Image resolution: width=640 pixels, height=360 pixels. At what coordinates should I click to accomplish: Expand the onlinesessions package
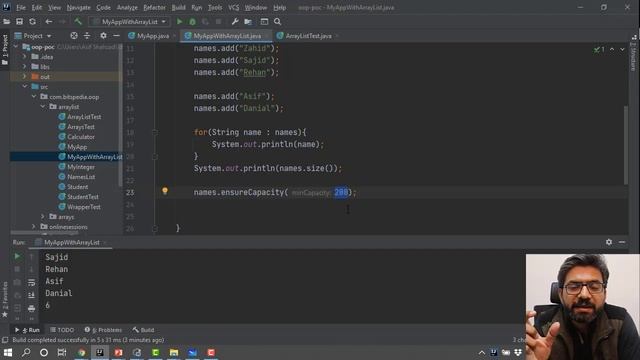pos(34,227)
